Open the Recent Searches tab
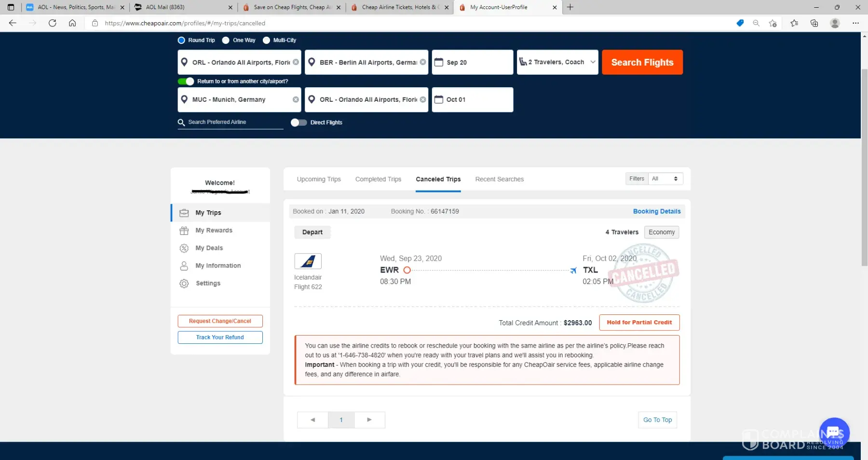Image resolution: width=868 pixels, height=460 pixels. click(500, 179)
